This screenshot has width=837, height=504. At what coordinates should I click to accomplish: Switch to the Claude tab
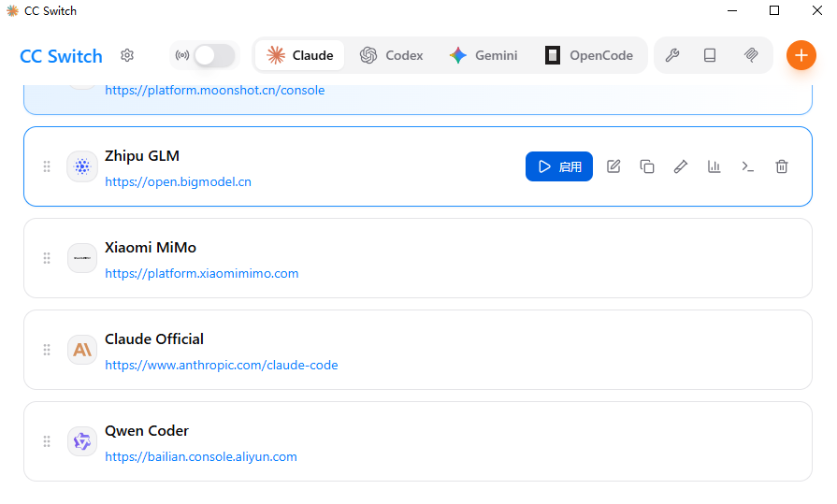click(x=300, y=55)
